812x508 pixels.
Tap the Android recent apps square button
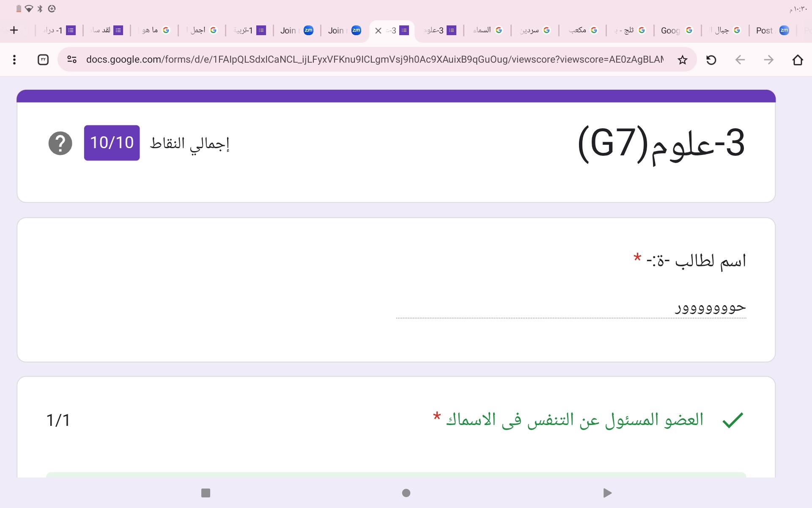click(206, 493)
